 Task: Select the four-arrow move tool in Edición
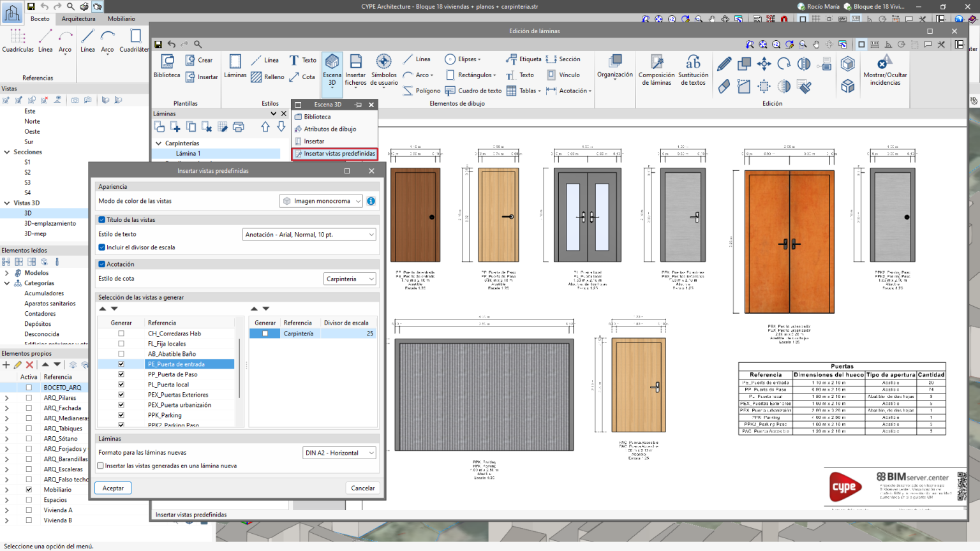pyautogui.click(x=764, y=64)
